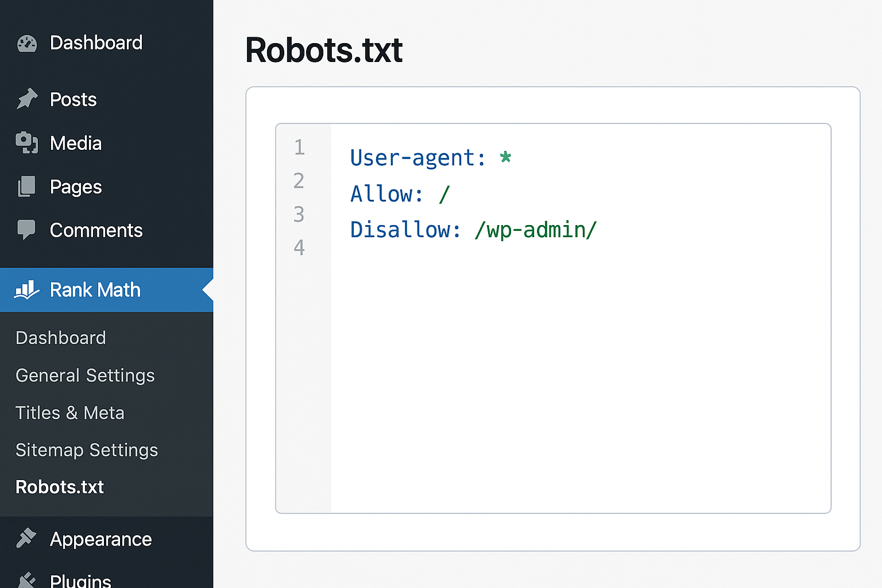Click the Posts pushpin icon
The height and width of the screenshot is (588, 882).
point(27,99)
